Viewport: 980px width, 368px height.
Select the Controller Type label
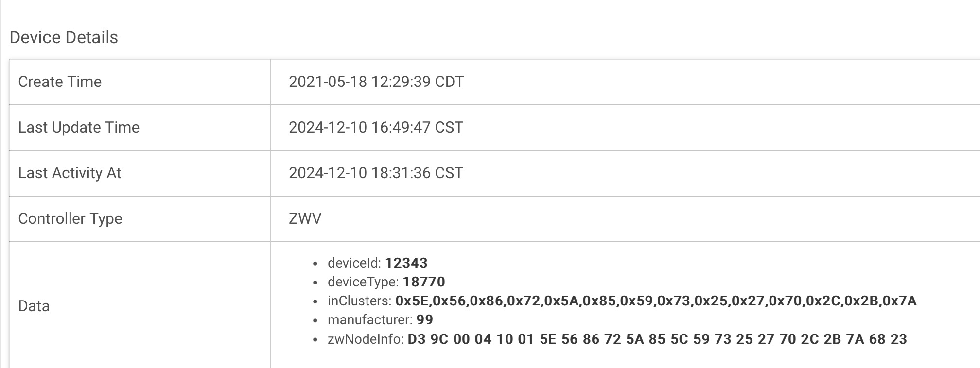70,218
